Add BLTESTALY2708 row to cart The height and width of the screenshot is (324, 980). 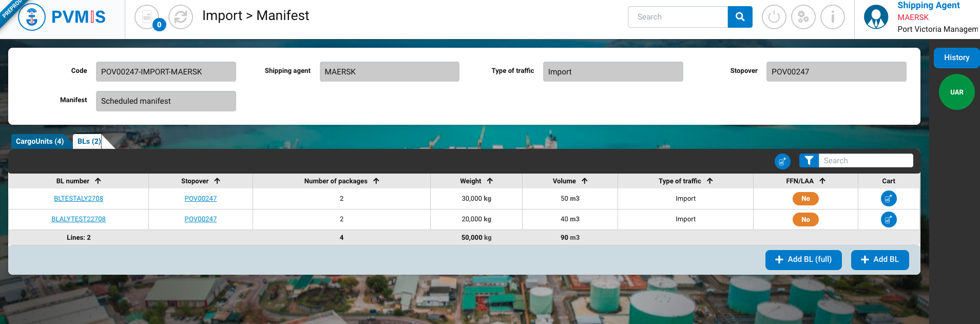pyautogui.click(x=888, y=199)
